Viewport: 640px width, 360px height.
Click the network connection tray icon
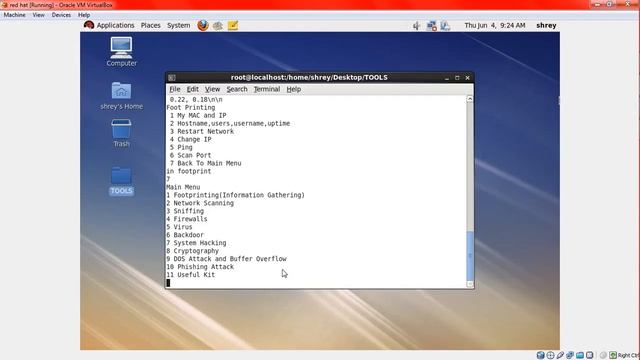[431, 26]
